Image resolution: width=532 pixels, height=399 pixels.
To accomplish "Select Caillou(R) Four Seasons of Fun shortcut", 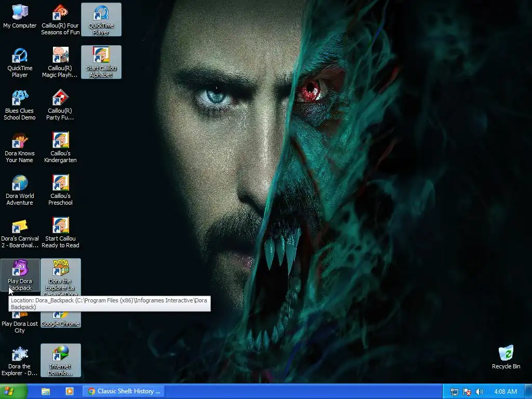I will (x=60, y=20).
